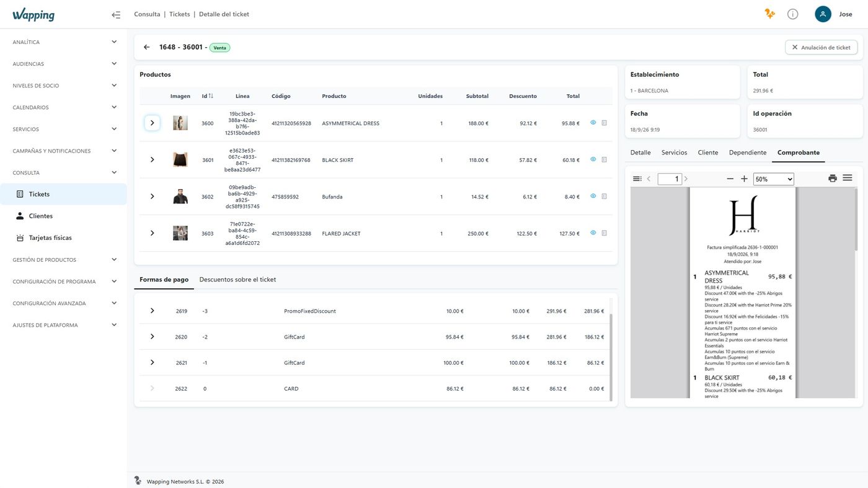Open Tarjetas físicas in the sidebar
868x488 pixels.
[x=63, y=237]
